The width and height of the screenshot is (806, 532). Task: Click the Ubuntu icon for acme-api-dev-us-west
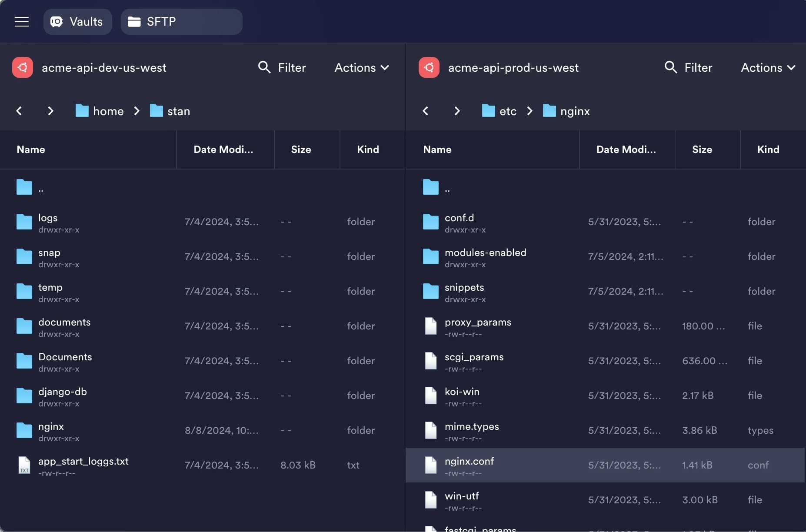click(23, 67)
